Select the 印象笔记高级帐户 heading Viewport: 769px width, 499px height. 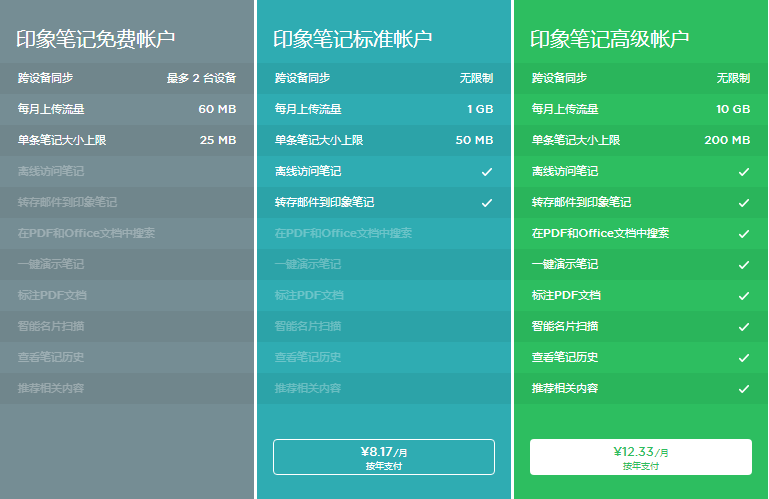(x=609, y=39)
